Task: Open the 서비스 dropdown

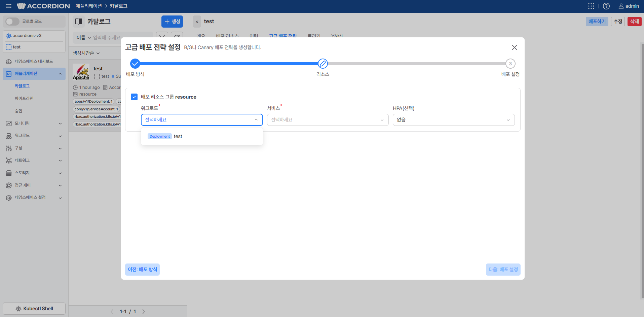Action: (x=328, y=120)
